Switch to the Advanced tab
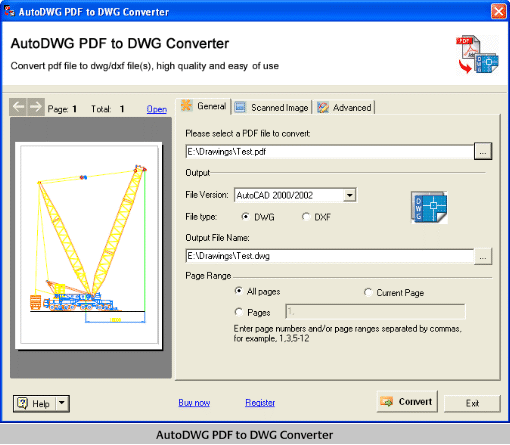Screen dimensions: 510x445 [345, 107]
